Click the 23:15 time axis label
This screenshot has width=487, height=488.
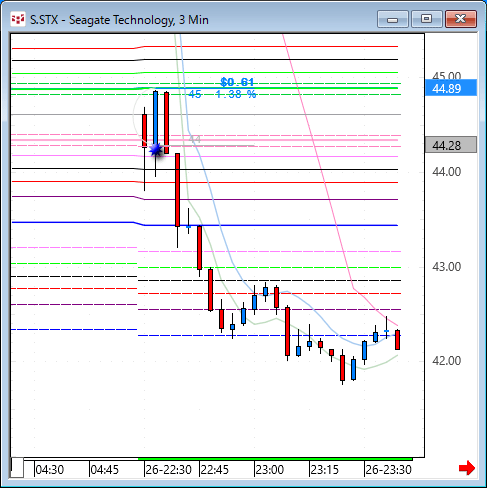point(325,470)
